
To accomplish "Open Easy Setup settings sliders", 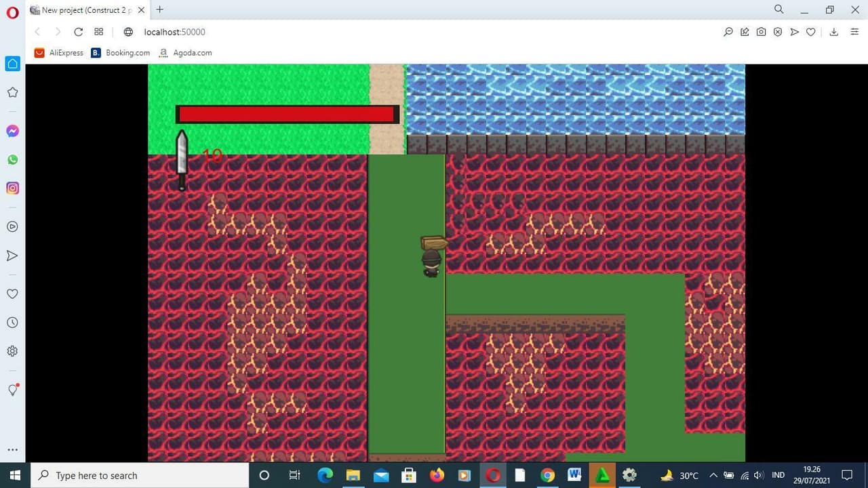I will coord(854,32).
